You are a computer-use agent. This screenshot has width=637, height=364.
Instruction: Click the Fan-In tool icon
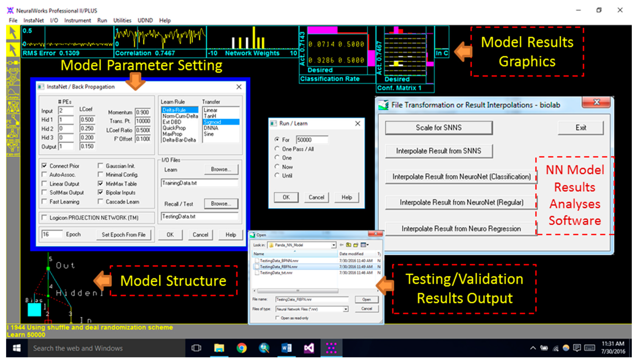(13, 135)
